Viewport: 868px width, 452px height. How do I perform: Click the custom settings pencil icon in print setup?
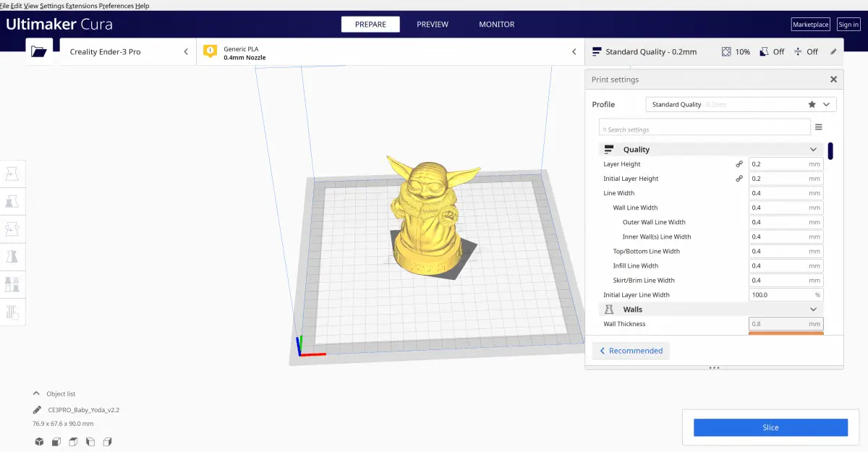833,51
